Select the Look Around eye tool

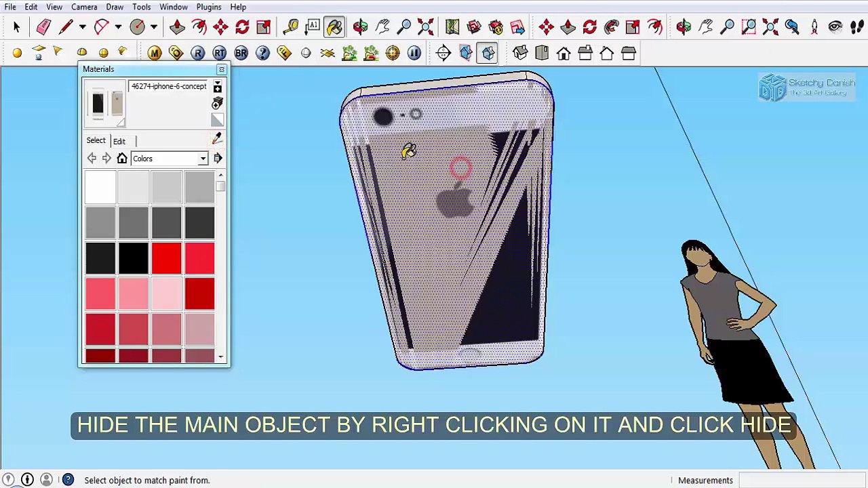coord(835,27)
